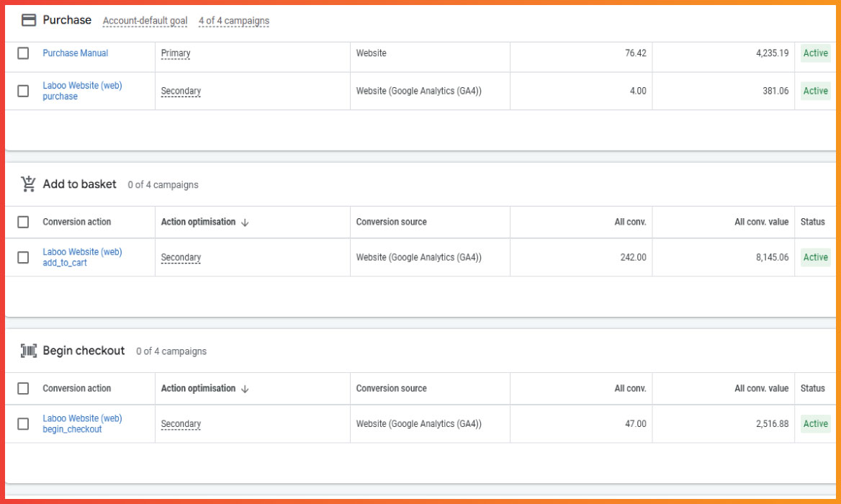Open the Laboo Website begin_checkout conversion action

click(82, 423)
